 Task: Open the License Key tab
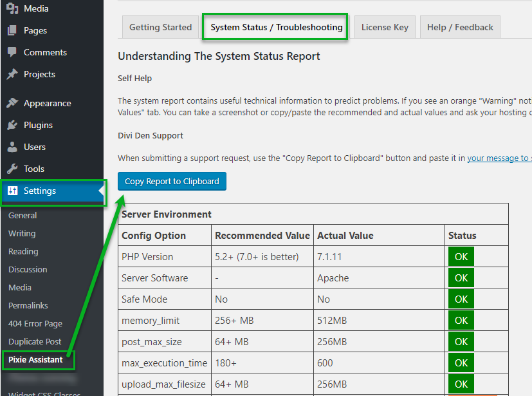coord(385,27)
